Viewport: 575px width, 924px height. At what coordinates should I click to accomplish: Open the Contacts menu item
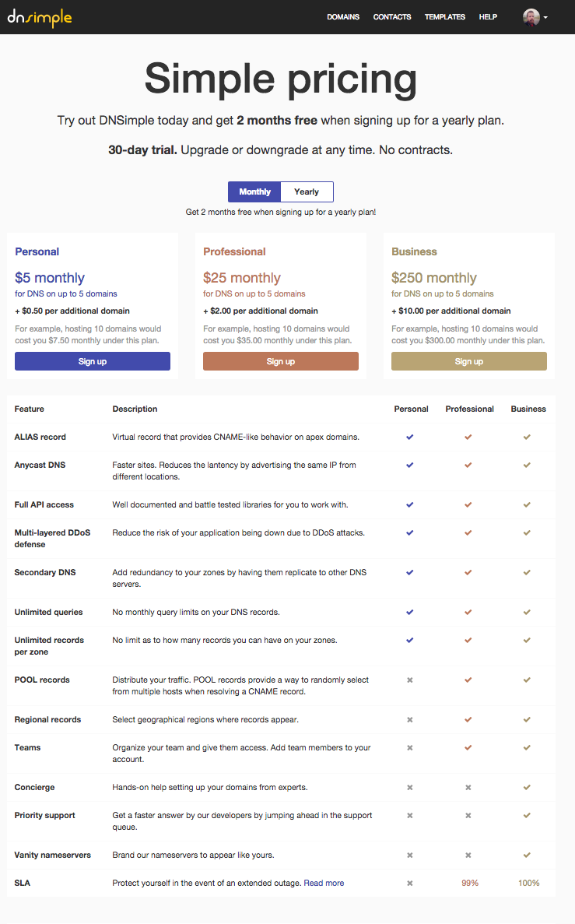click(392, 17)
